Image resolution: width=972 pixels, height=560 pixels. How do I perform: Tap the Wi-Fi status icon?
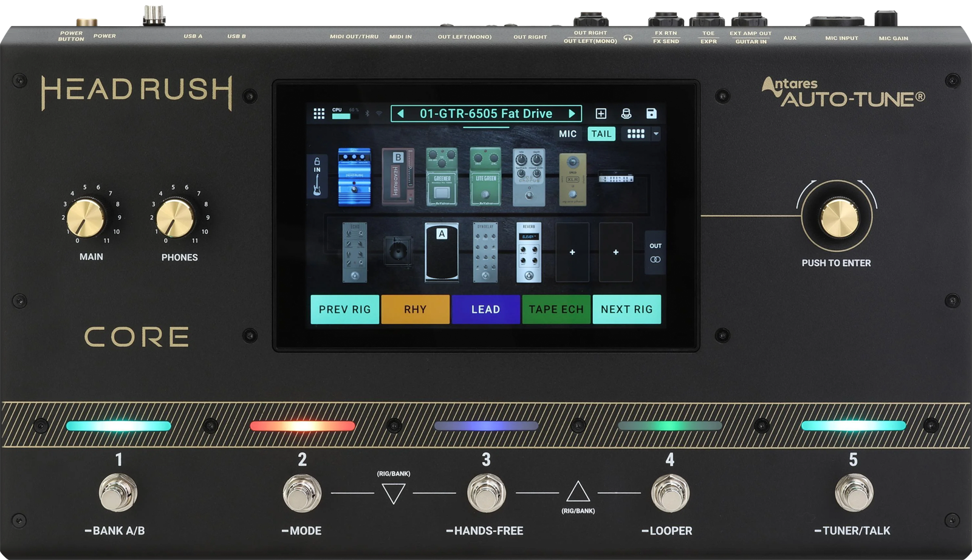(379, 114)
